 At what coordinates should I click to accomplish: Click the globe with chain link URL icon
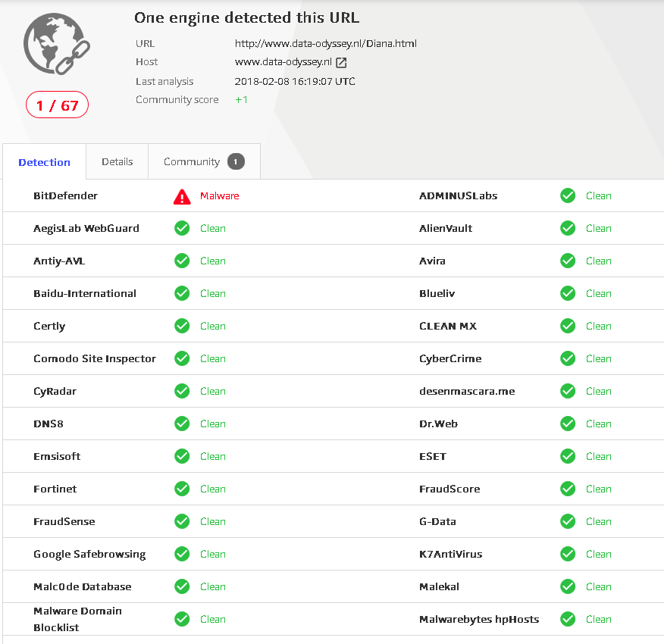click(x=57, y=44)
